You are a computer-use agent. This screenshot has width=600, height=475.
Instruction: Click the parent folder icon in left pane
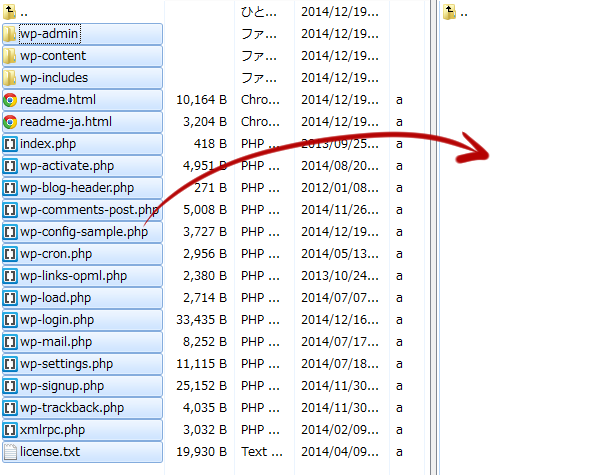coord(10,12)
